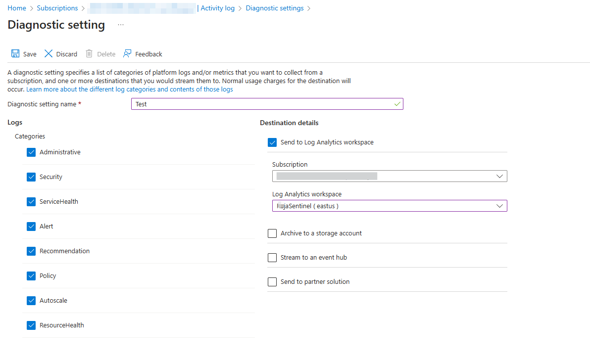The image size is (590, 364).
Task: Enable Send to partner solution
Action: coord(272,282)
